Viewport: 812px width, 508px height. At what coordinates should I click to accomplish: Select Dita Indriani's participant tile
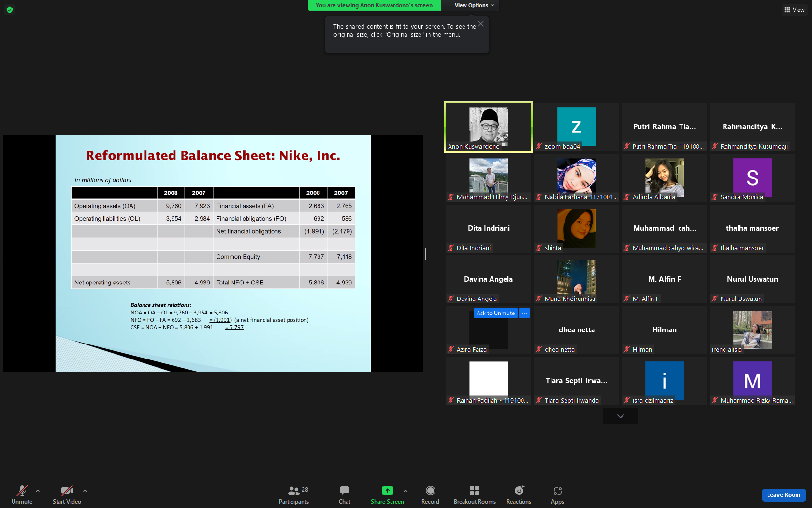click(489, 228)
